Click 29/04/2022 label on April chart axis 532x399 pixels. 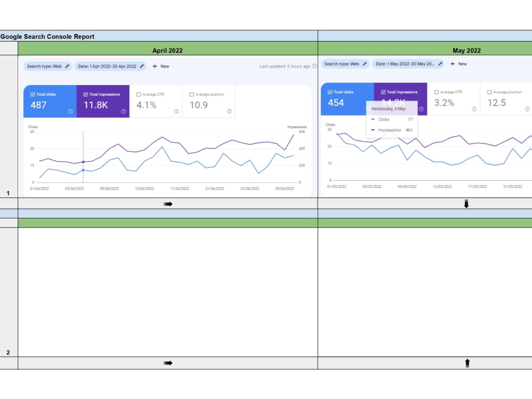click(285, 189)
